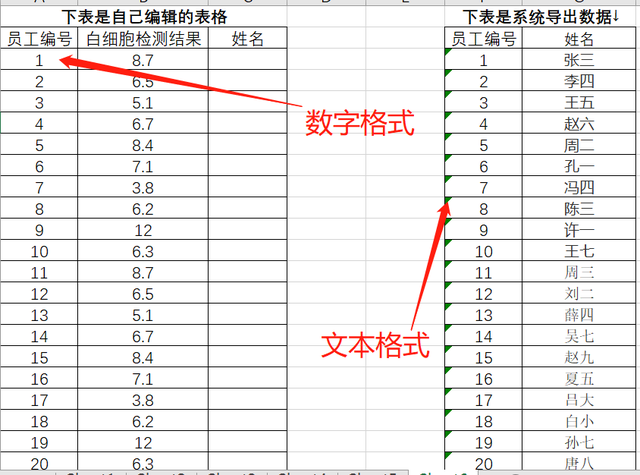Viewport: 640px width, 475px height.
Task: Choose the cell with name 周二
Action: pos(579,145)
